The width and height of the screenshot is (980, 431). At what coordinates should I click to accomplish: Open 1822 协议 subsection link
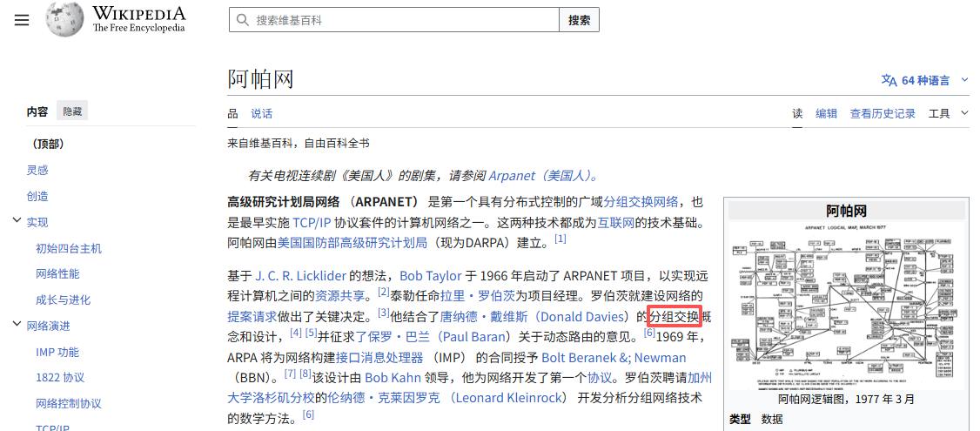click(60, 378)
